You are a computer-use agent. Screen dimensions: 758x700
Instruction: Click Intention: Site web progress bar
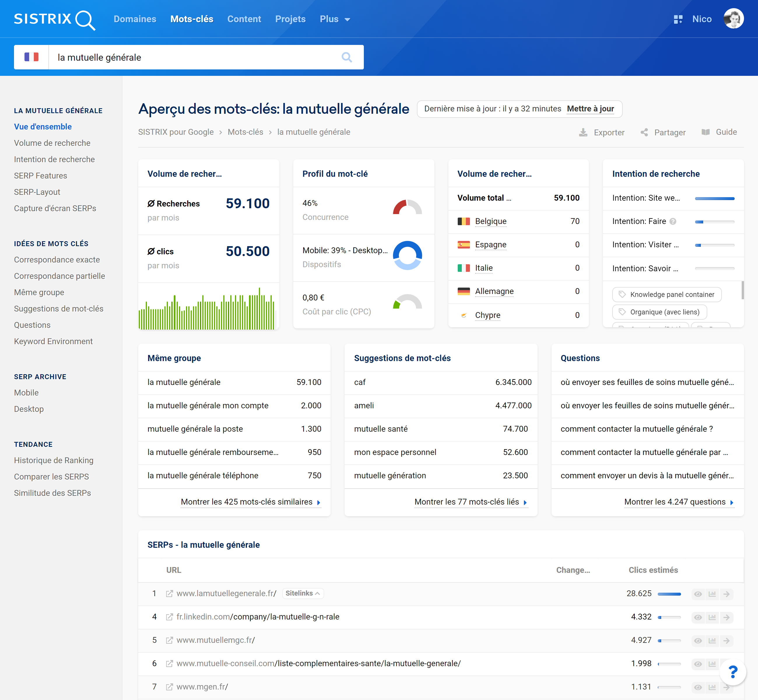(x=715, y=199)
